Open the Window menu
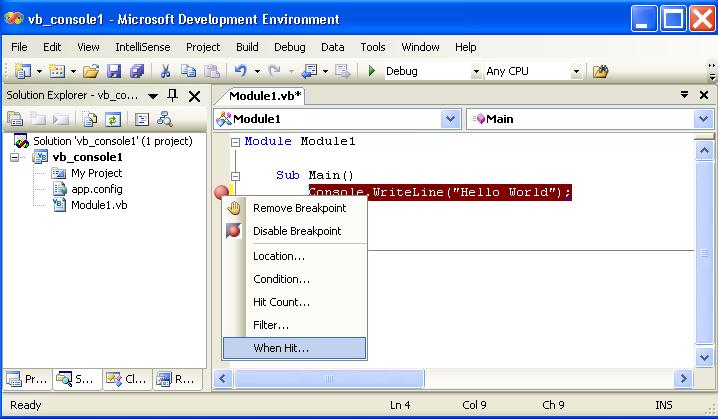 point(420,47)
